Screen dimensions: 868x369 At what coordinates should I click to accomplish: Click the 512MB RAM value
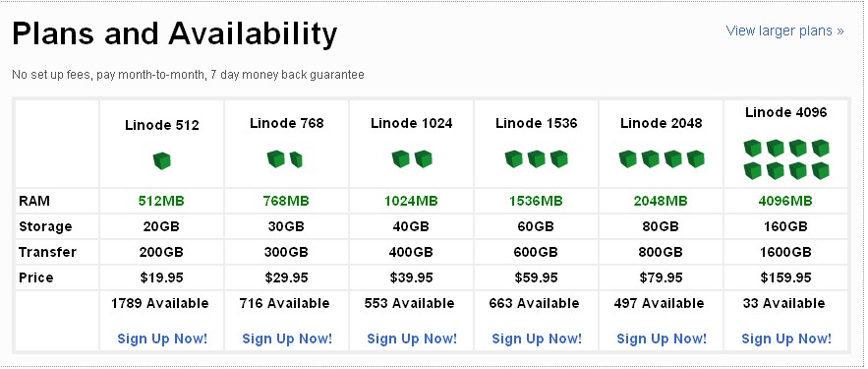[x=161, y=201]
